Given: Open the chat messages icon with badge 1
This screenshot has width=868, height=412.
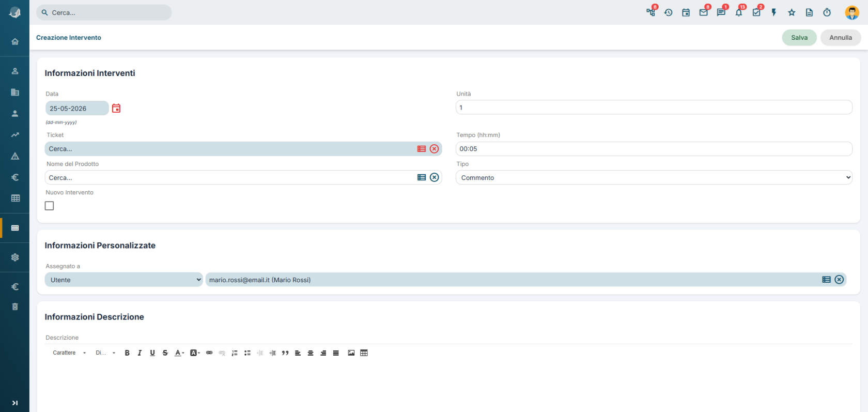Looking at the screenshot, I should click(721, 12).
